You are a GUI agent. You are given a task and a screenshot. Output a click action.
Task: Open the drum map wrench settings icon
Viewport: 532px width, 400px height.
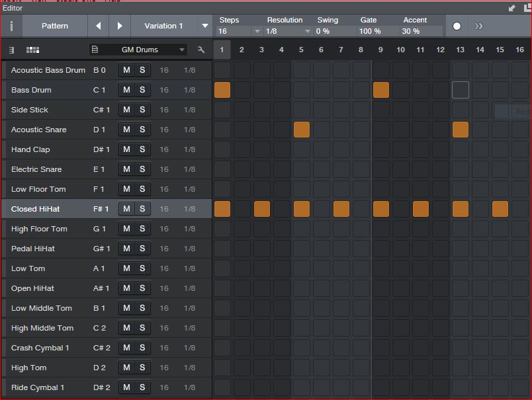(x=201, y=50)
